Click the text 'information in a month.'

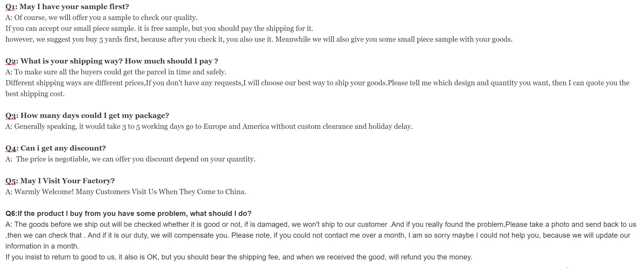click(42, 246)
